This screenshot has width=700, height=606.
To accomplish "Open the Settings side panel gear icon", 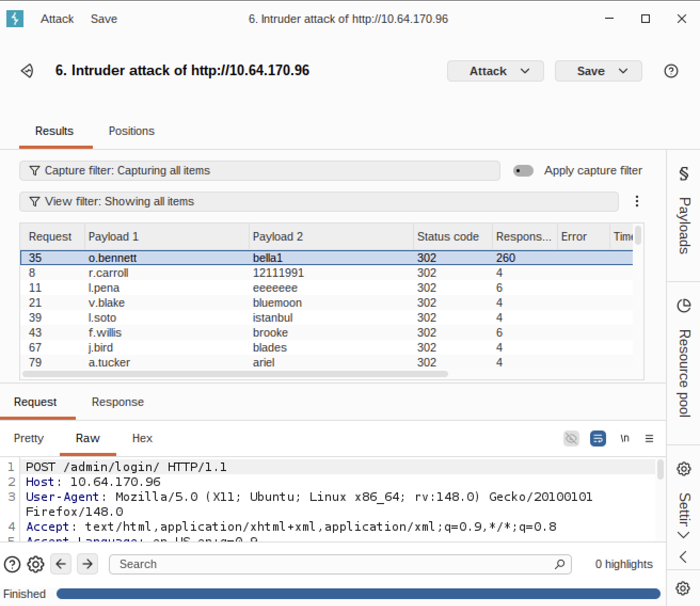I will [x=683, y=469].
